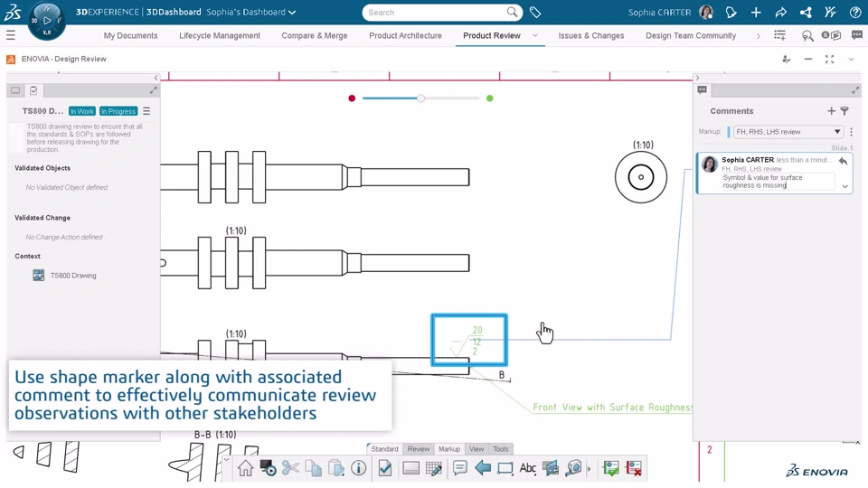Screen dimensions: 868x488
Task: Select the Abc text markup tool
Action: point(527,468)
